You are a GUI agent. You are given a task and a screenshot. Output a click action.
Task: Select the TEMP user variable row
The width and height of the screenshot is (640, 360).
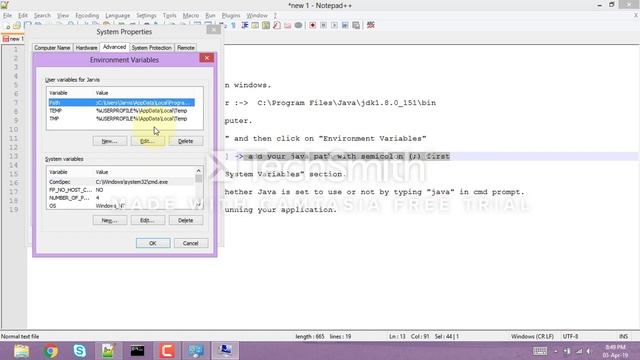tap(121, 111)
